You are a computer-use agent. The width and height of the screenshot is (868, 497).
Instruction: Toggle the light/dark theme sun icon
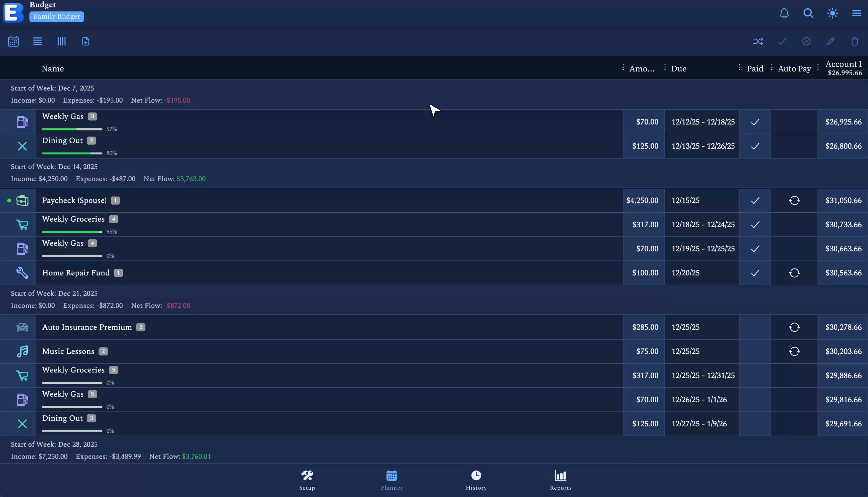click(833, 13)
